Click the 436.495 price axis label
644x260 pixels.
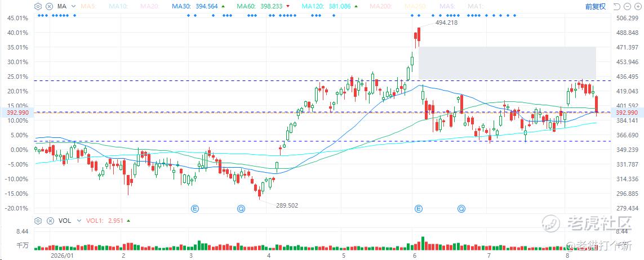(x=627, y=77)
